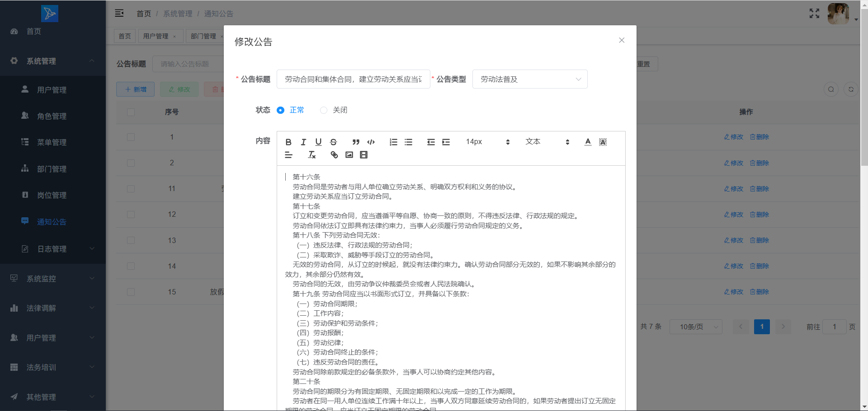Check the row 2 checkbox
Screen dimensions: 868x411
[131, 163]
